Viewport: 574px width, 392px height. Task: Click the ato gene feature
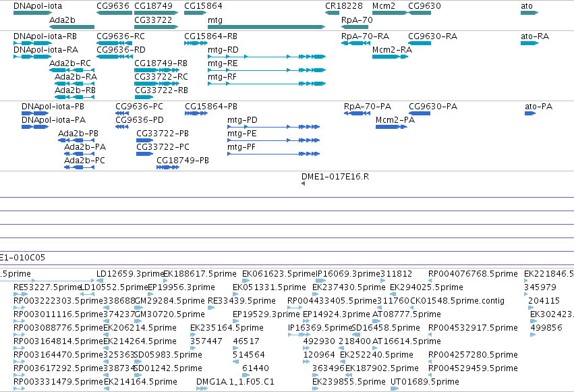coord(529,13)
